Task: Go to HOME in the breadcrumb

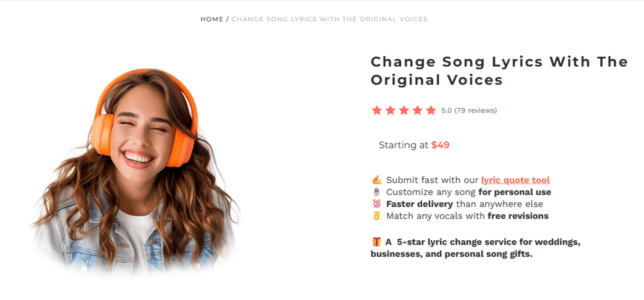Action: click(x=212, y=19)
